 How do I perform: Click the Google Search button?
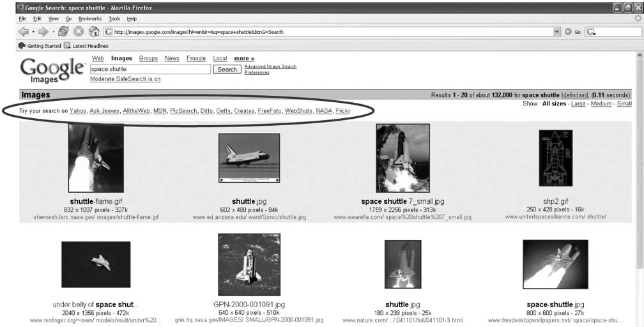pos(227,69)
